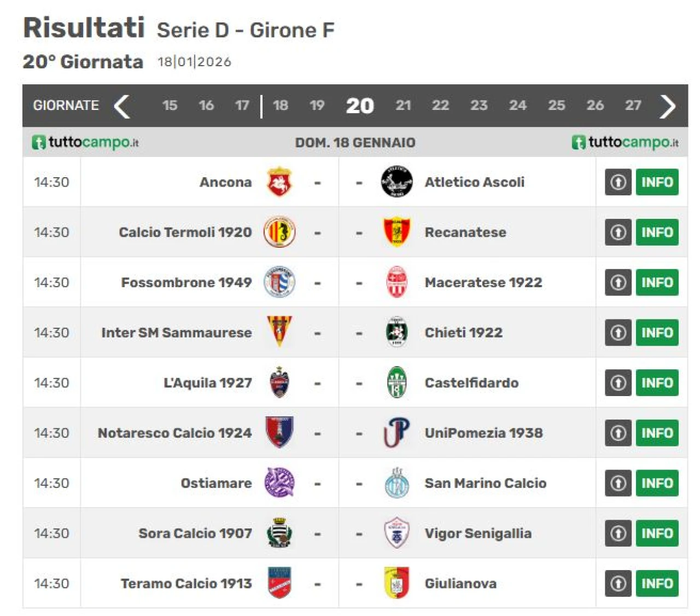Click the UniPomezia 1938 logo

396,433
